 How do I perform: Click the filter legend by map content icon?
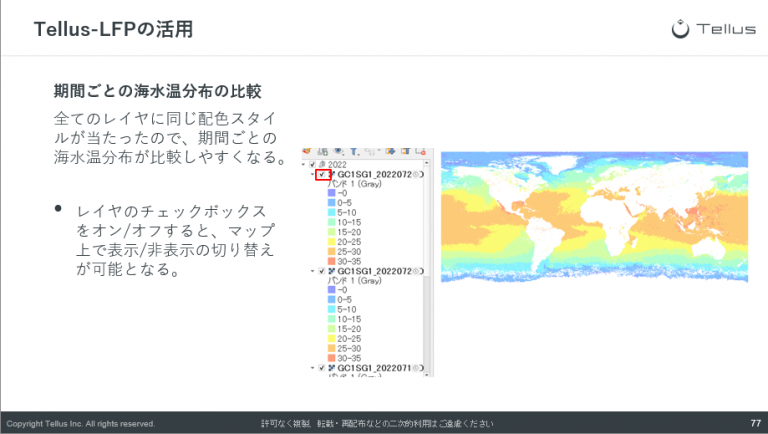click(x=355, y=152)
